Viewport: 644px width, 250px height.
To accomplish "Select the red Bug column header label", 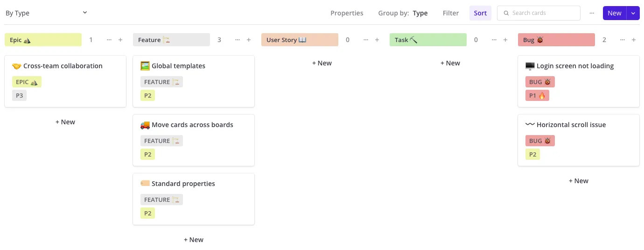I will 556,40.
